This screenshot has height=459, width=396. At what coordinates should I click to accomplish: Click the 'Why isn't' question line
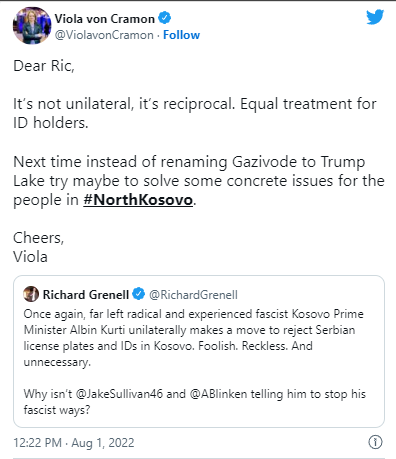coord(195,402)
